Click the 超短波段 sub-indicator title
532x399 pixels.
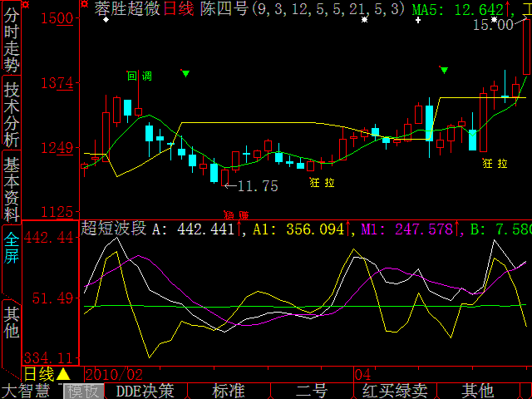[x=113, y=229]
